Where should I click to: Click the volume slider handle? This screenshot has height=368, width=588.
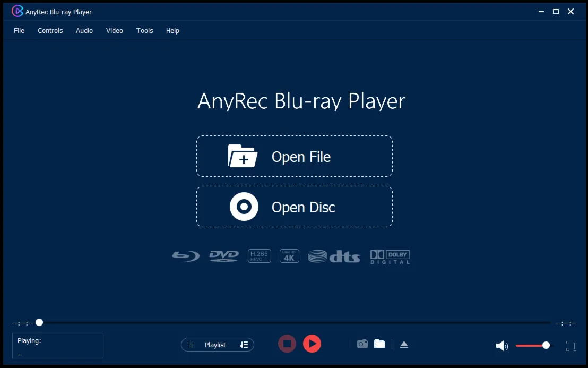point(546,345)
